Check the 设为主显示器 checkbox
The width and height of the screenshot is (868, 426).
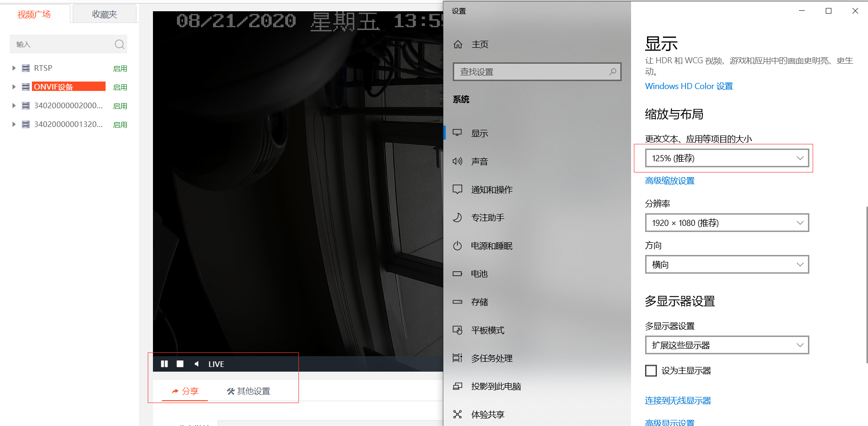point(651,371)
